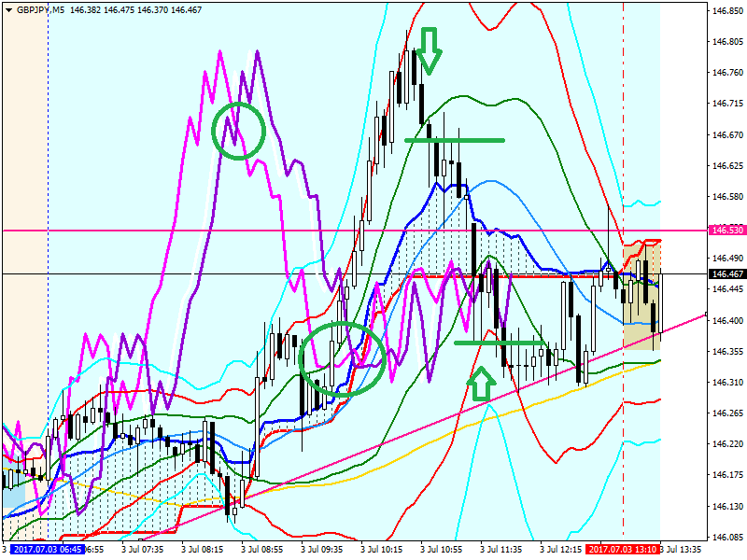Click the 3 Jul 11:35 time axis label
The image size is (747, 560).
[x=501, y=550]
